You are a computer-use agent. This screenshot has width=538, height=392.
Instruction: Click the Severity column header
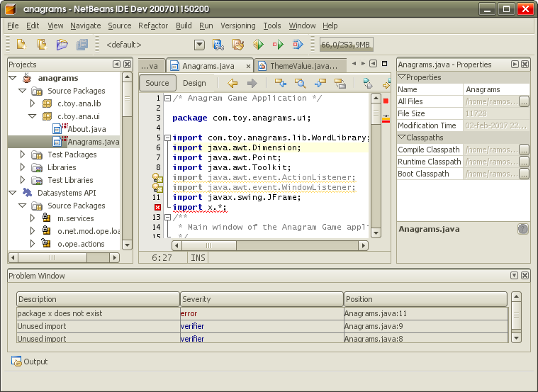[x=262, y=299]
